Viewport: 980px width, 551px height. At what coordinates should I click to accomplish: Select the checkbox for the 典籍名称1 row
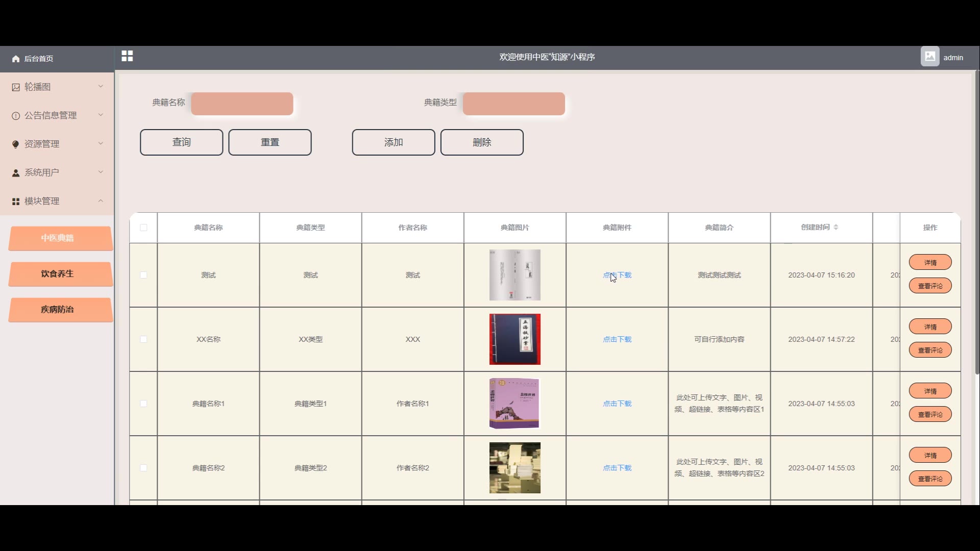pos(143,404)
